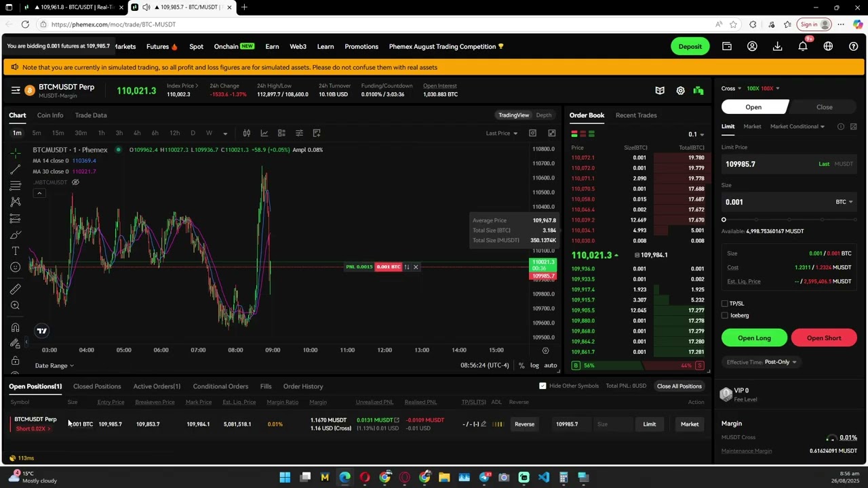Screen dimensions: 868x488
Task: Open the Closed Positions tab
Action: pyautogui.click(x=97, y=386)
